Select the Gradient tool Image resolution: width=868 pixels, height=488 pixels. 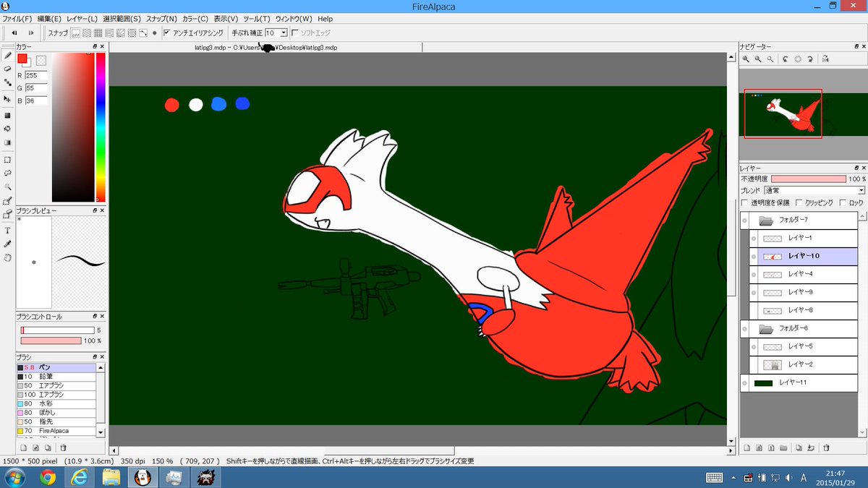7,143
